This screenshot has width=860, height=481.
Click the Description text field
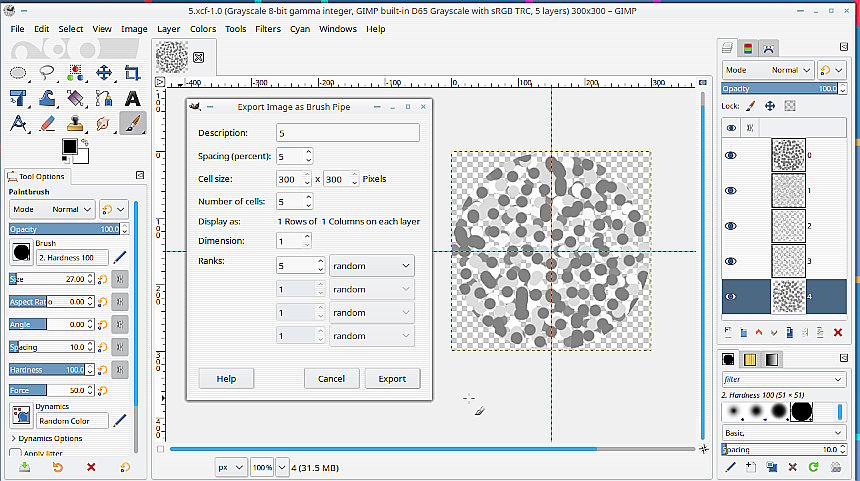tap(347, 133)
